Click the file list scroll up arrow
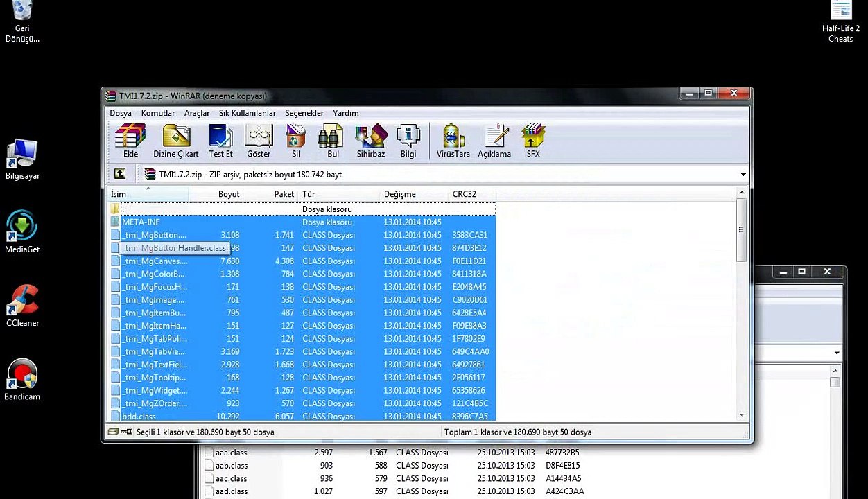Viewport: 868px width, 499px height. click(742, 193)
